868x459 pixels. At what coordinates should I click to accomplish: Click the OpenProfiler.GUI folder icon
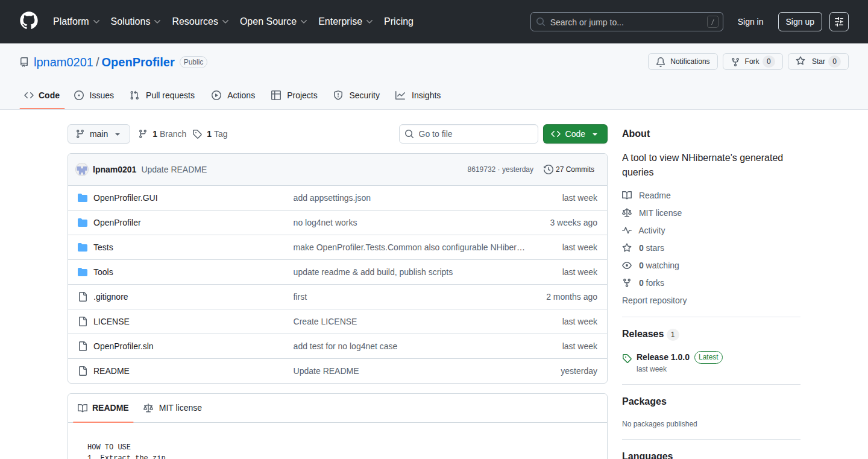pos(83,198)
